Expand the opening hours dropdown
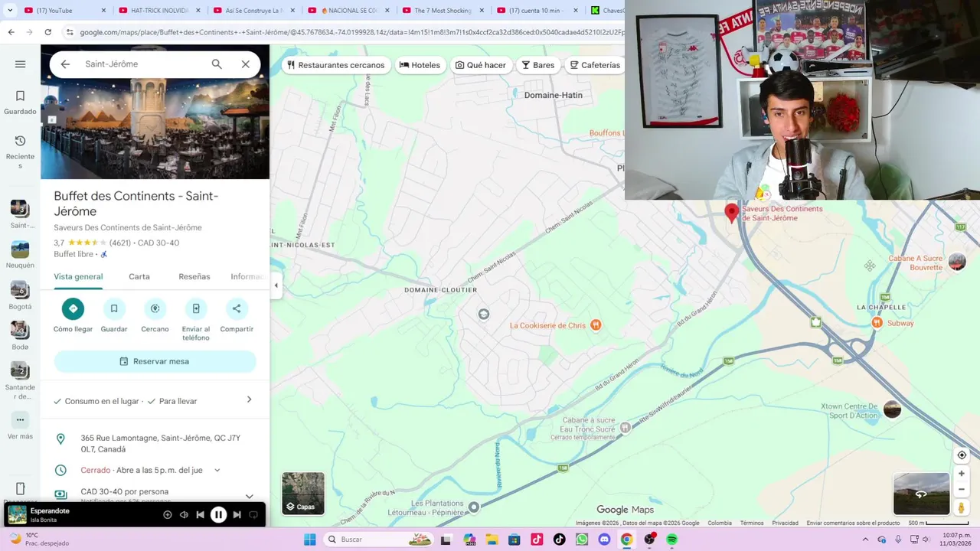The width and height of the screenshot is (980, 551). tap(217, 470)
